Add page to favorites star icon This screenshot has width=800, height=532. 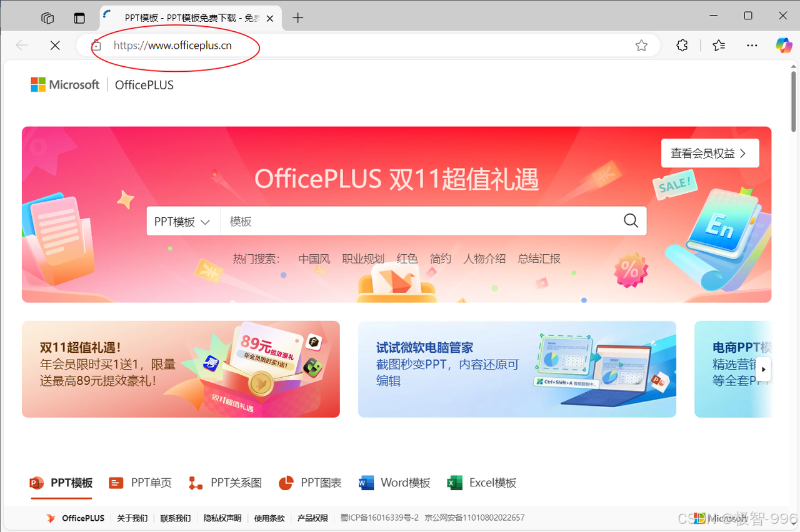click(641, 45)
